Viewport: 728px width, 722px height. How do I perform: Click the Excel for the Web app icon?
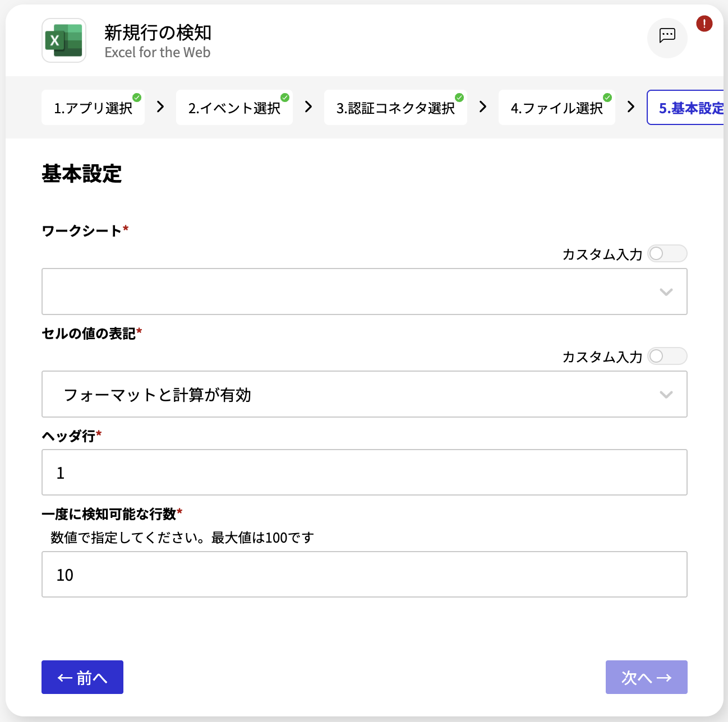coord(64,40)
